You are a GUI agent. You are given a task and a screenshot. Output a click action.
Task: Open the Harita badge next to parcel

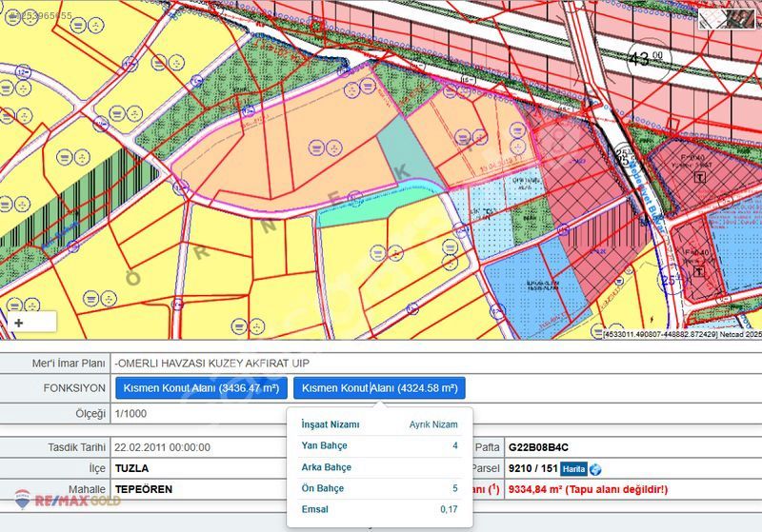point(572,469)
